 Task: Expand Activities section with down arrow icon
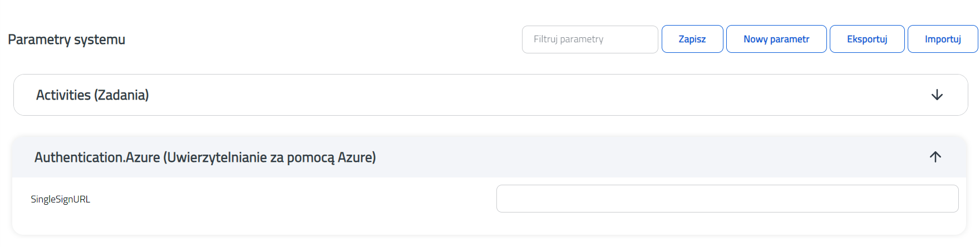937,95
